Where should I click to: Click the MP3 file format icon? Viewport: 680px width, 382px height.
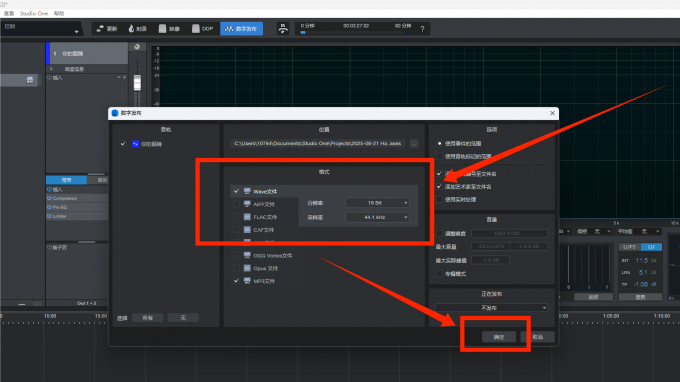click(247, 281)
